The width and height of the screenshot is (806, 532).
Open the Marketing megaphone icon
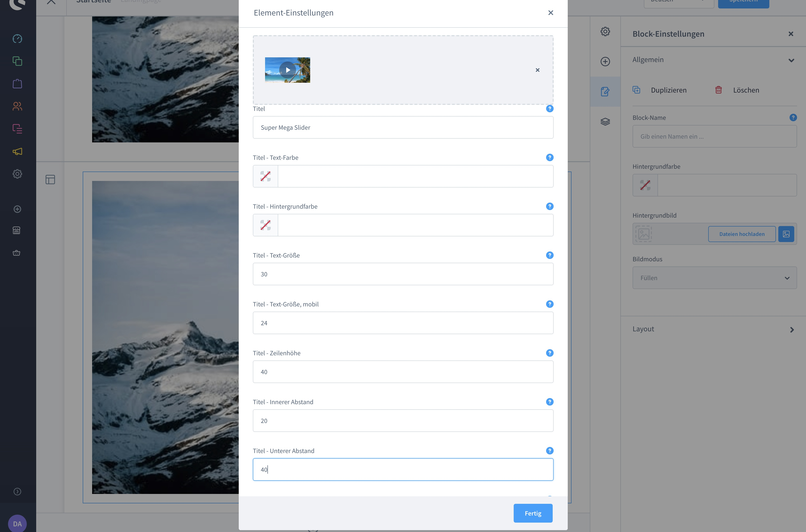[17, 151]
